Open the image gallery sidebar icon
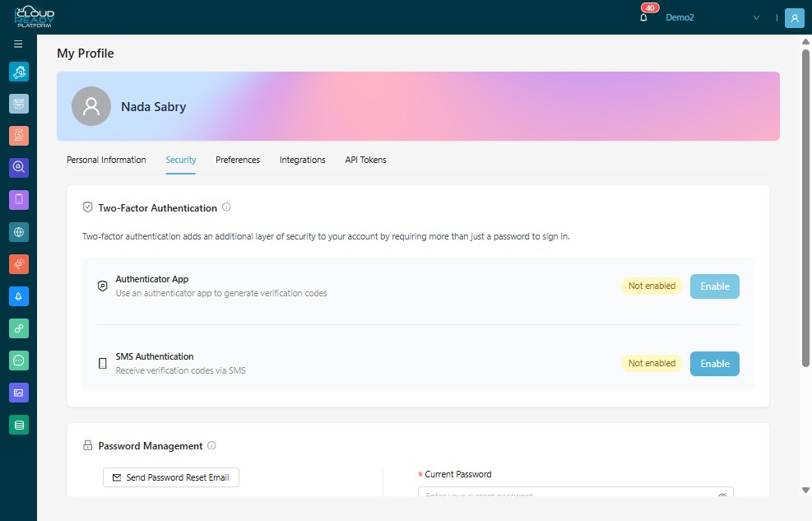812x521 pixels. coord(19,393)
